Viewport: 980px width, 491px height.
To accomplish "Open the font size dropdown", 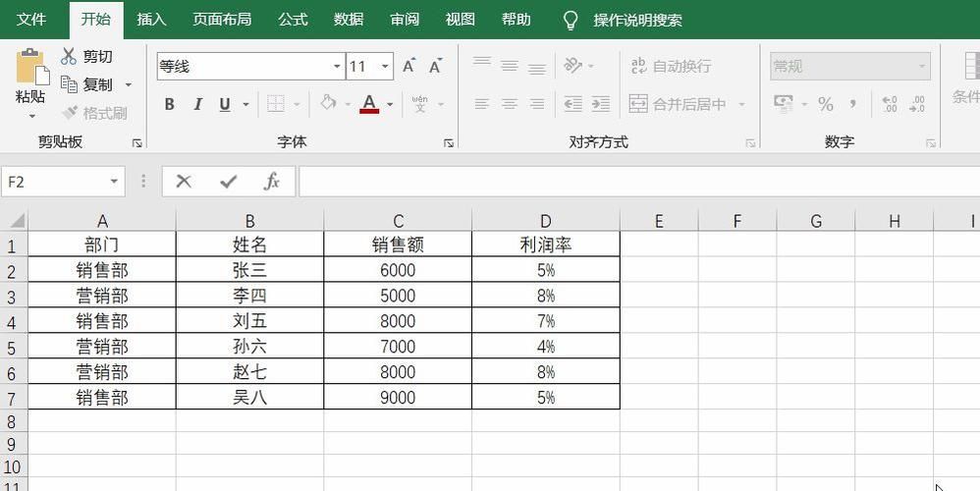I will [385, 66].
